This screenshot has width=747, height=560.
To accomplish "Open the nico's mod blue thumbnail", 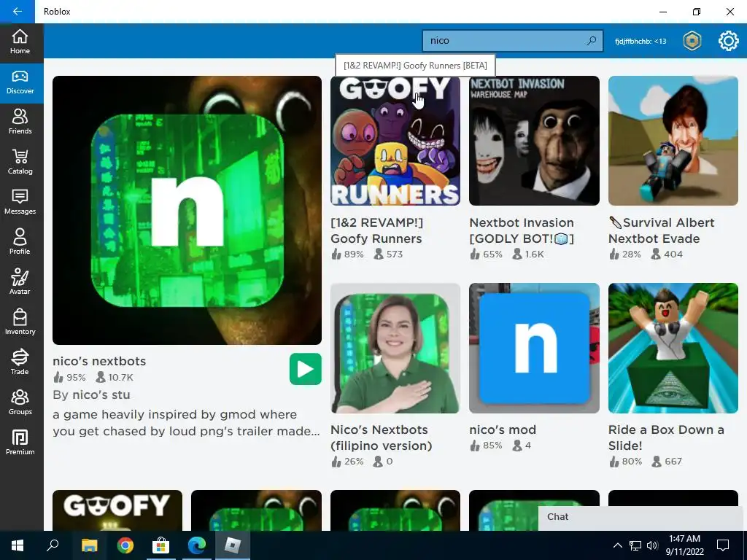I will click(534, 348).
